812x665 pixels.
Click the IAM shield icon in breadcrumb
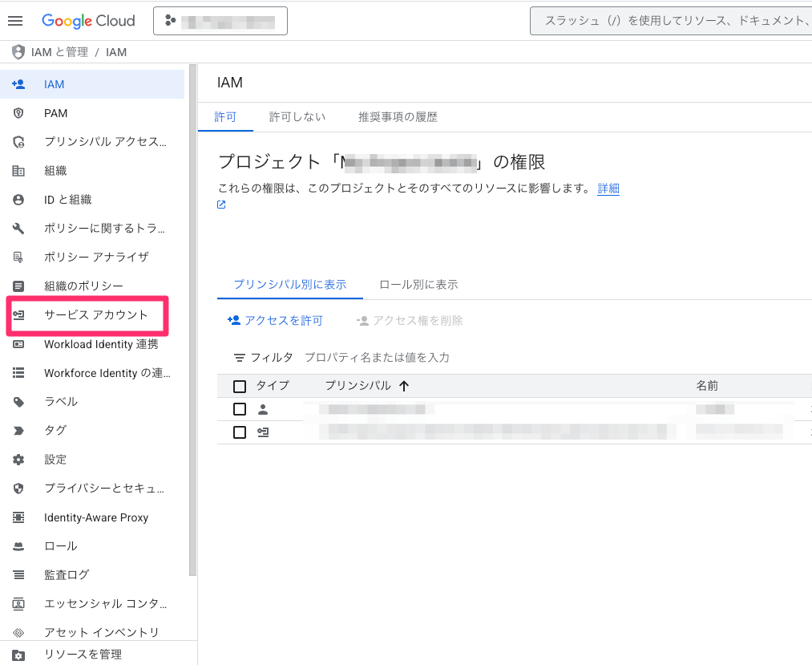[x=18, y=52]
